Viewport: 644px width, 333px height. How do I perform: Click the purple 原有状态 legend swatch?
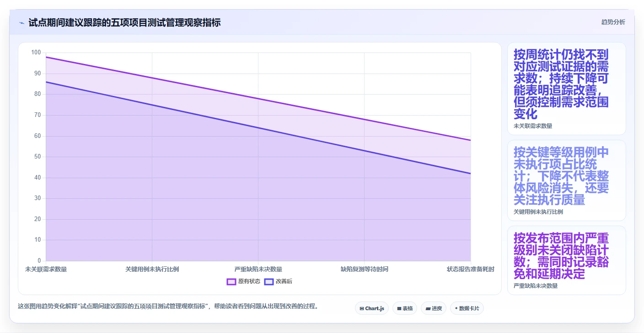pos(231,281)
